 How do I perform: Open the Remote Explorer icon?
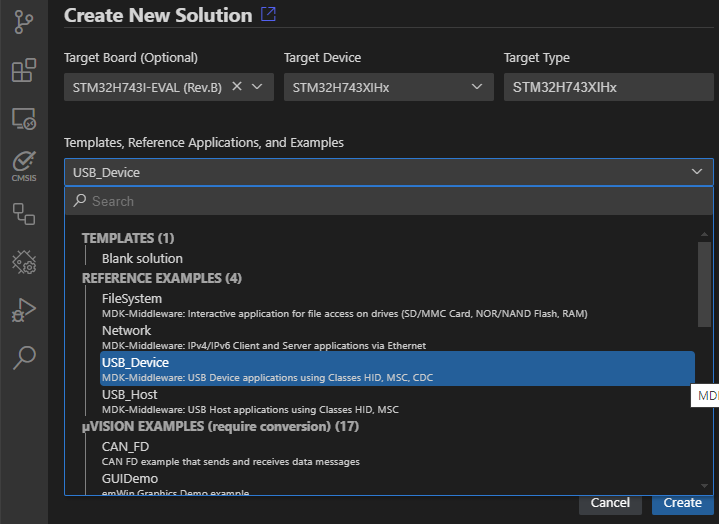(23, 119)
